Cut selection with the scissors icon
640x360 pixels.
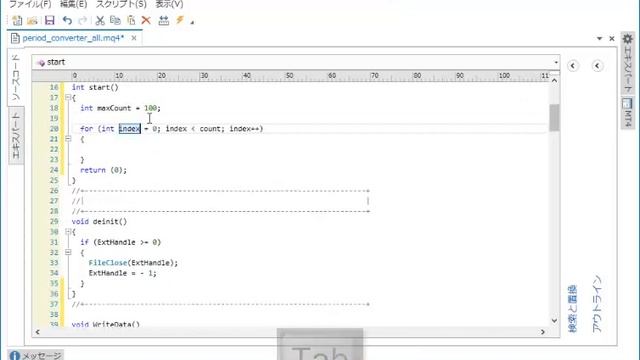point(100,20)
